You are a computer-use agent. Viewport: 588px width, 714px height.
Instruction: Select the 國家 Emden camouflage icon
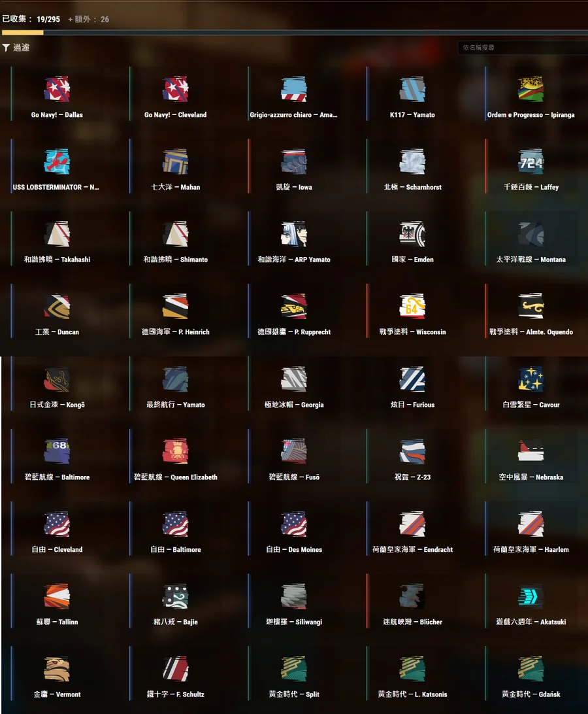(x=412, y=234)
